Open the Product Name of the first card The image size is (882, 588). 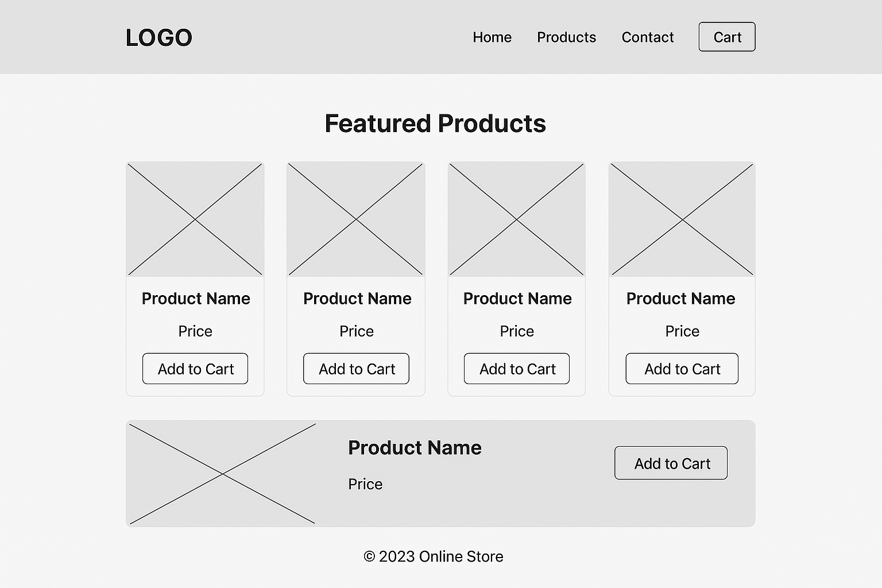tap(196, 299)
